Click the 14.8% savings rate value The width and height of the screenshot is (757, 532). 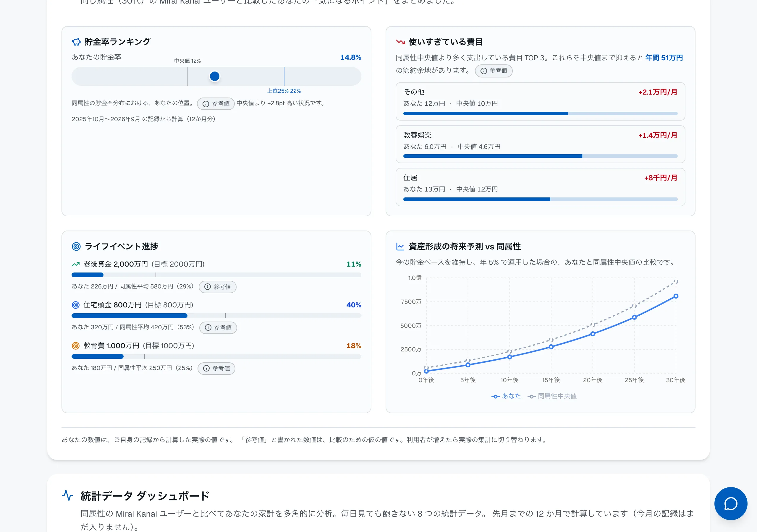[351, 57]
